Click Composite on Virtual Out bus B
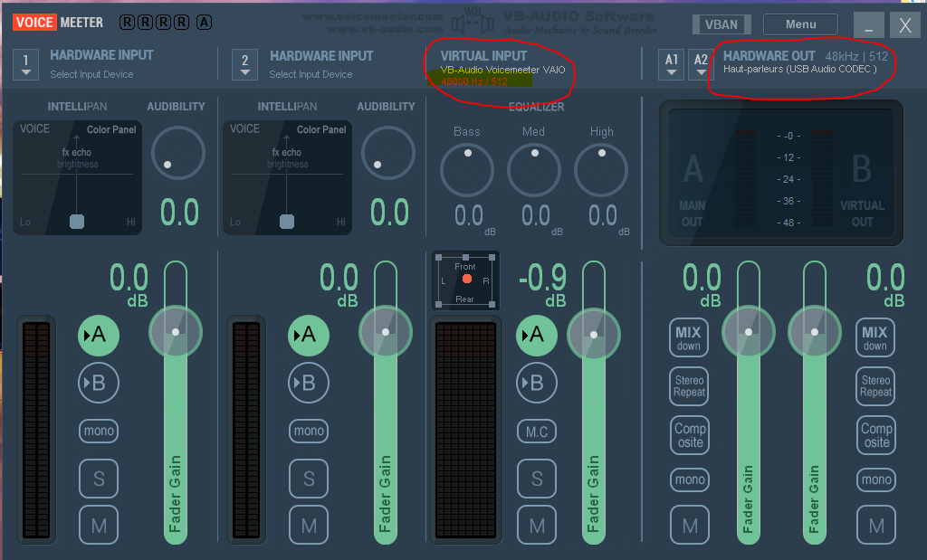 click(876, 435)
